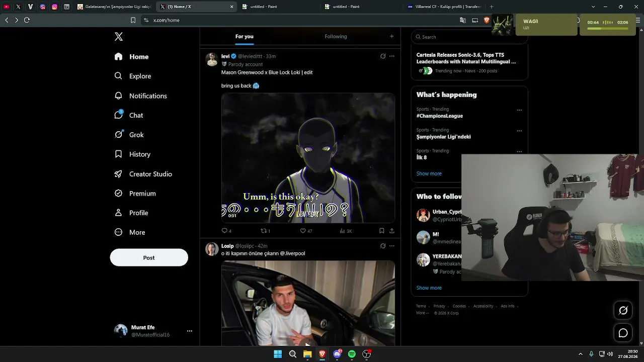Open the pinned YouTube tab

[7, 7]
